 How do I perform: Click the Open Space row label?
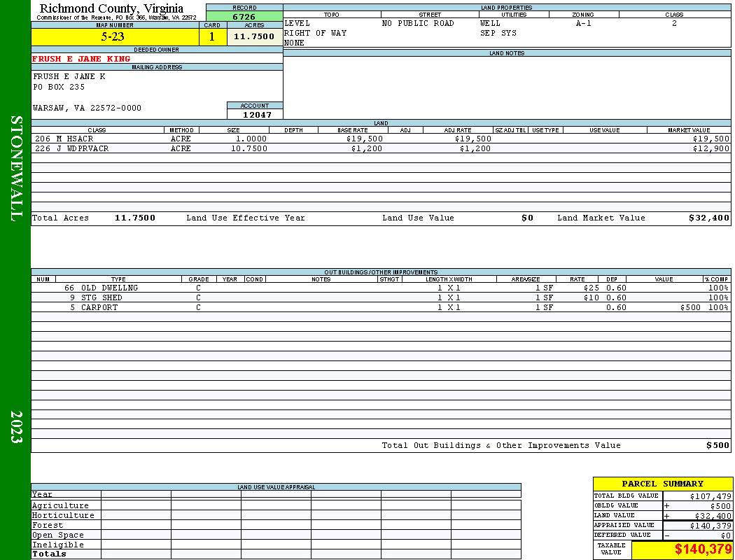[58, 535]
